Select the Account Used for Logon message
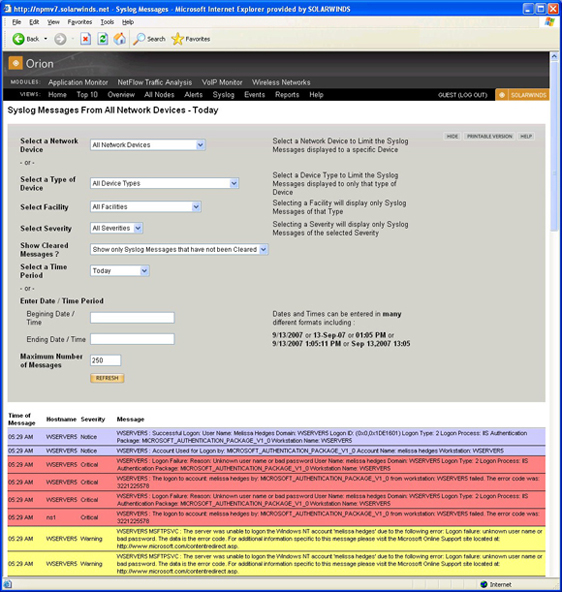 tap(276, 451)
